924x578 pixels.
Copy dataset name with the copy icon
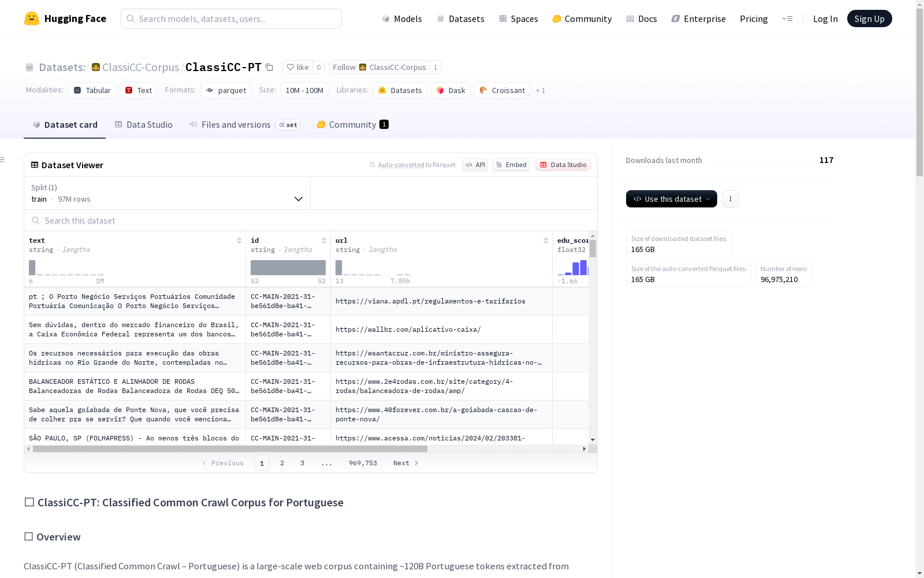coord(269,67)
